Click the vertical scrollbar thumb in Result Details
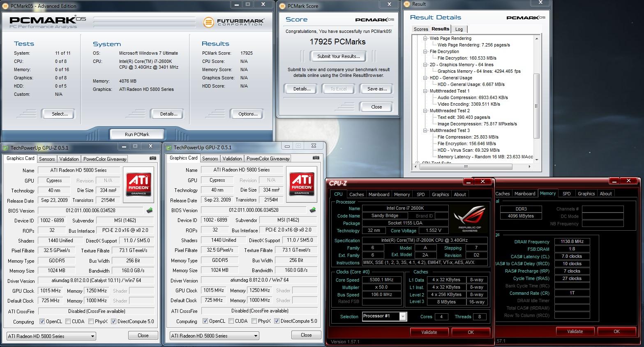The width and height of the screenshot is (644, 347). tap(536, 106)
